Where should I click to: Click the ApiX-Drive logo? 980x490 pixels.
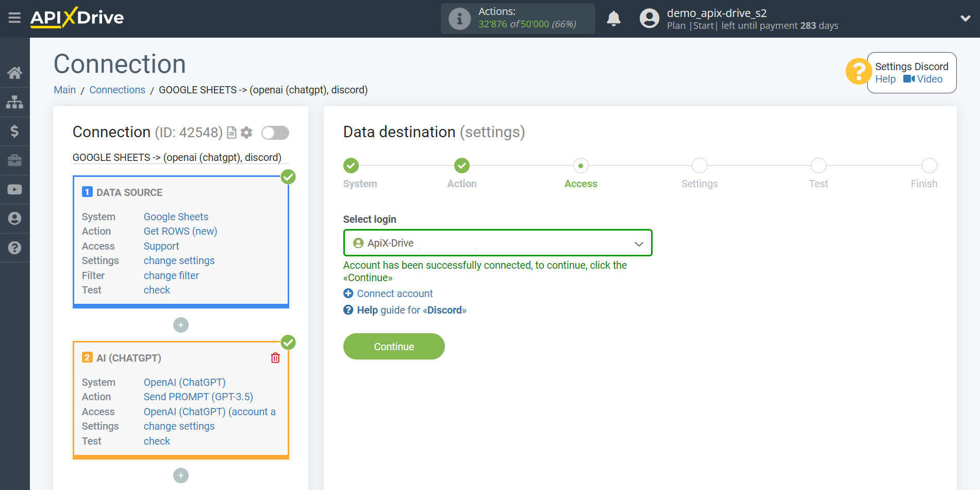click(77, 18)
